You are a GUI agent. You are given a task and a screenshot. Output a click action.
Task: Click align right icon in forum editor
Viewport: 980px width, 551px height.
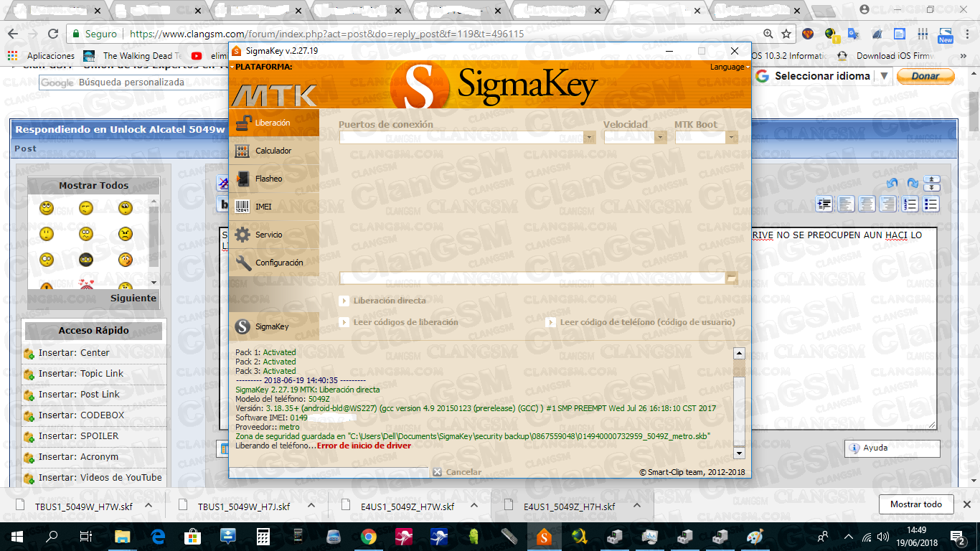point(888,204)
